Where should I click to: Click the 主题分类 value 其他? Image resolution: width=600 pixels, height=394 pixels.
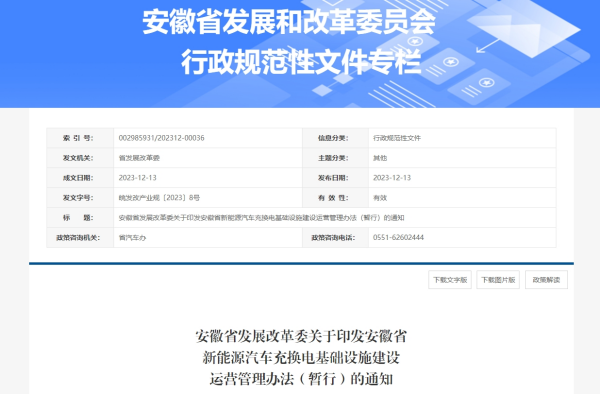coord(380,158)
